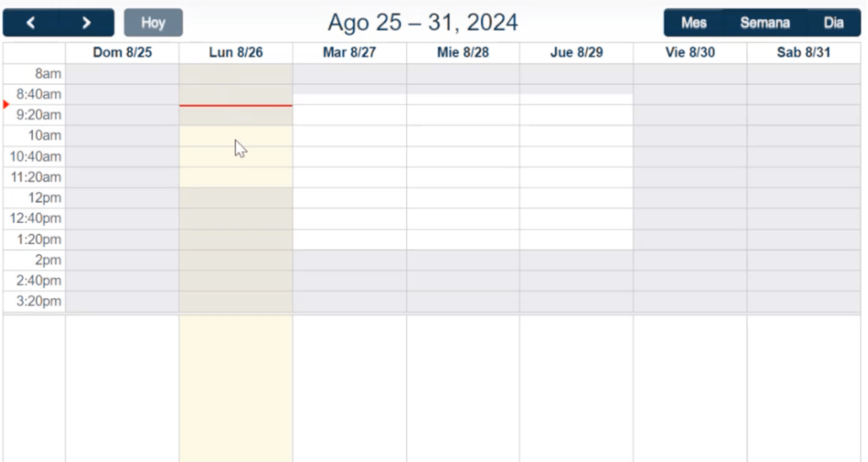Open the Mar 8/27 day header

pyautogui.click(x=349, y=53)
